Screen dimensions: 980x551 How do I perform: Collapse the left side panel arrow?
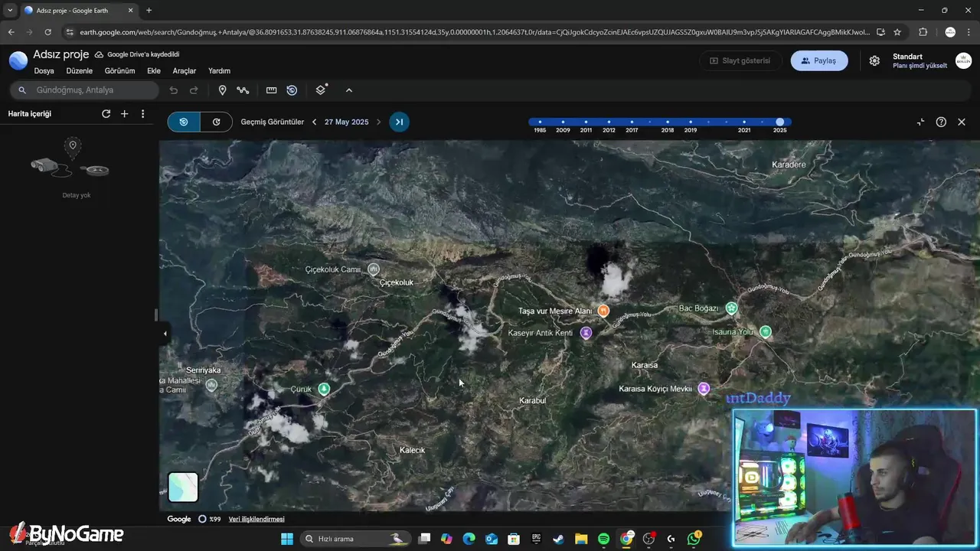pyautogui.click(x=165, y=334)
